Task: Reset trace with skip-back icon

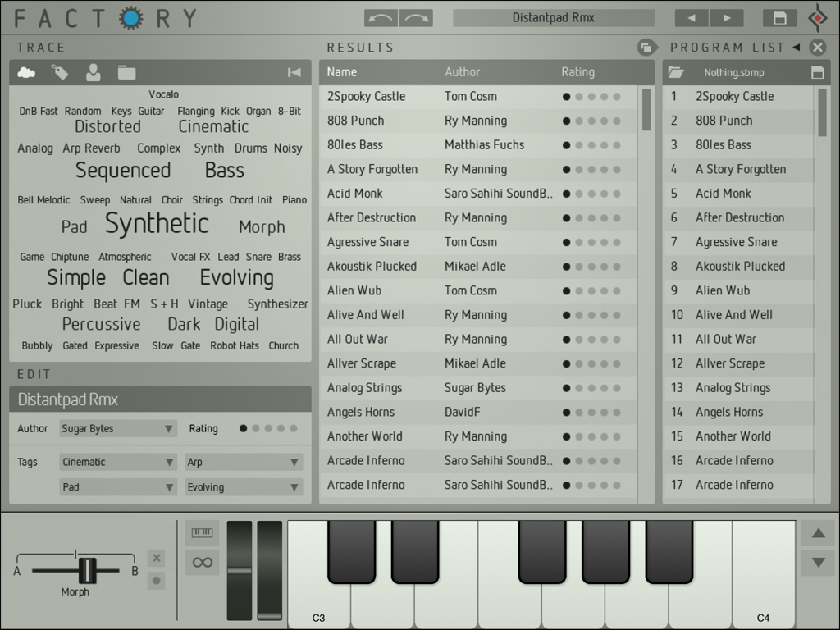Action: (x=294, y=72)
